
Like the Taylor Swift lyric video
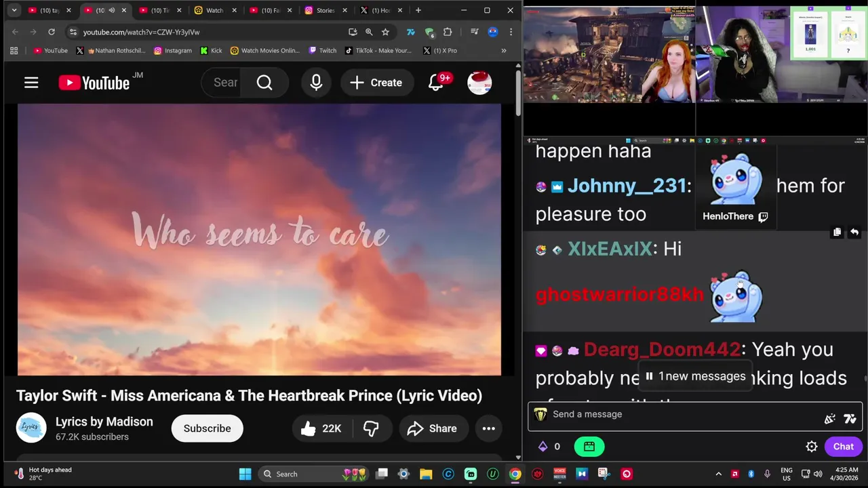(x=321, y=428)
